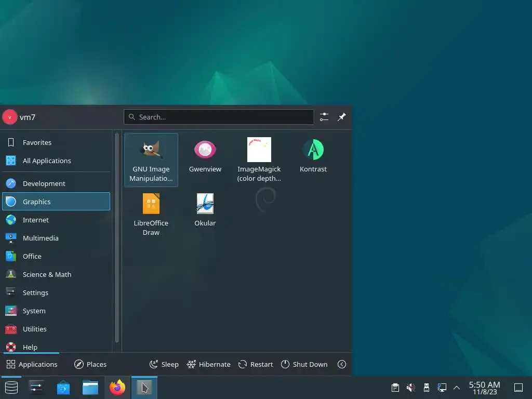Select Science & Math category

point(56,274)
